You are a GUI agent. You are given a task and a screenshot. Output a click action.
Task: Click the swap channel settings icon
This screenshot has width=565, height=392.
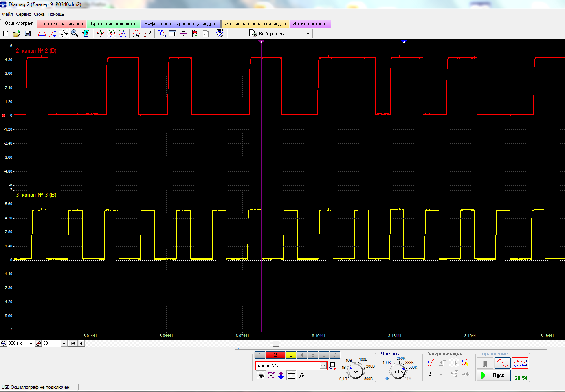pyautogui.click(x=333, y=366)
